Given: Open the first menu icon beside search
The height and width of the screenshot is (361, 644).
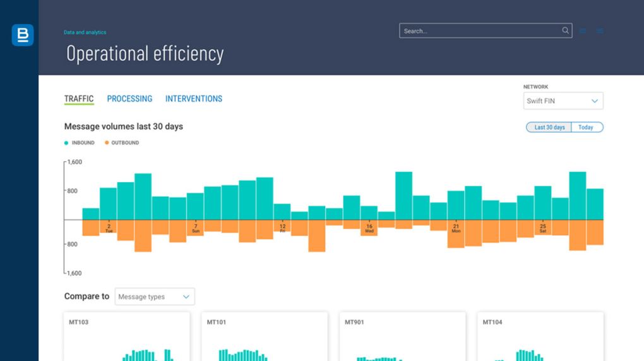Looking at the screenshot, I should (583, 31).
